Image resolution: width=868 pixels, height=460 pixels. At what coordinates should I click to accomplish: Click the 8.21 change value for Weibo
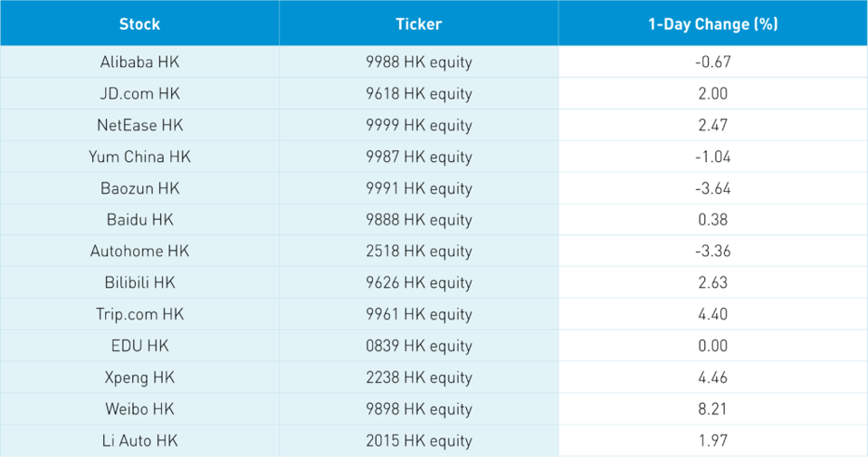pyautogui.click(x=712, y=409)
